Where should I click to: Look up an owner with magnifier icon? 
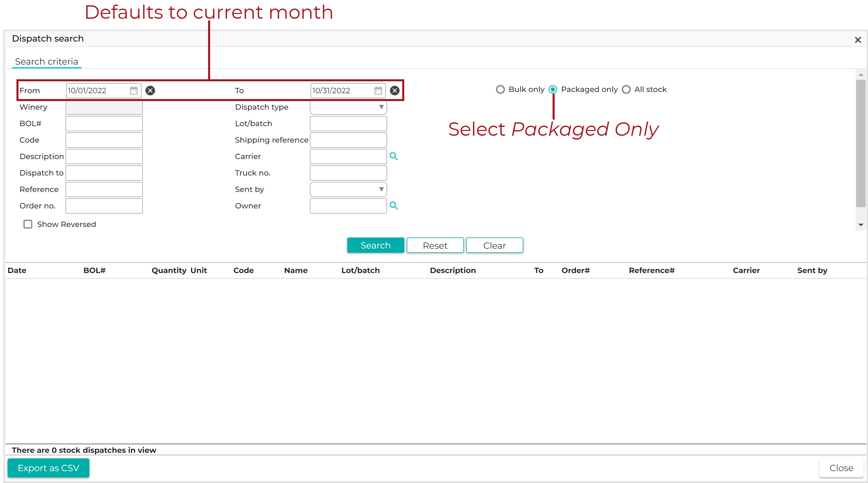tap(394, 205)
